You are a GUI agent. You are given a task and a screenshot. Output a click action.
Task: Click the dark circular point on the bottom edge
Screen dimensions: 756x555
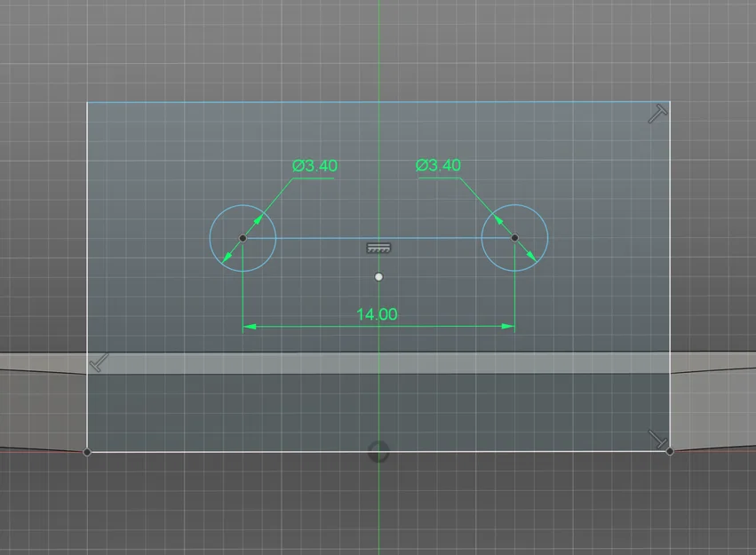[x=378, y=452]
